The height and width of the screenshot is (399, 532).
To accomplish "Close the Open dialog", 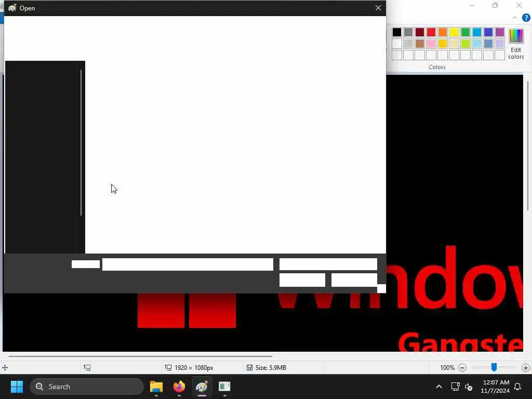I will (x=378, y=8).
